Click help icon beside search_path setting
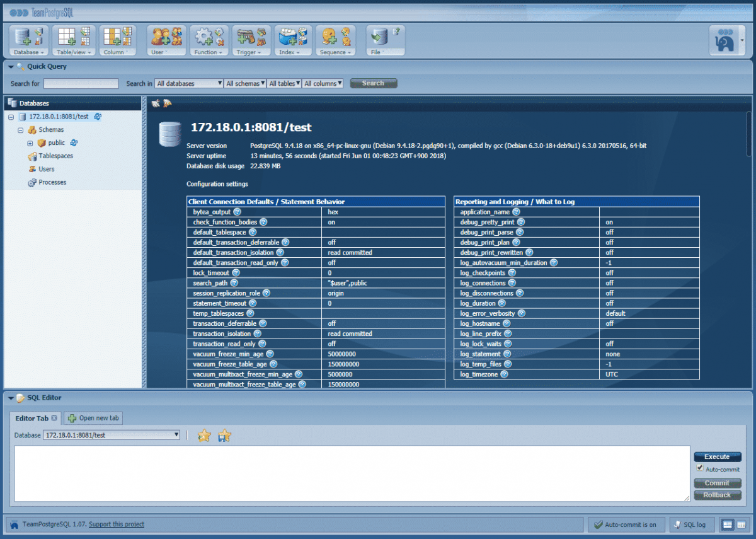Screen dimensions: 756x539 click(234, 283)
